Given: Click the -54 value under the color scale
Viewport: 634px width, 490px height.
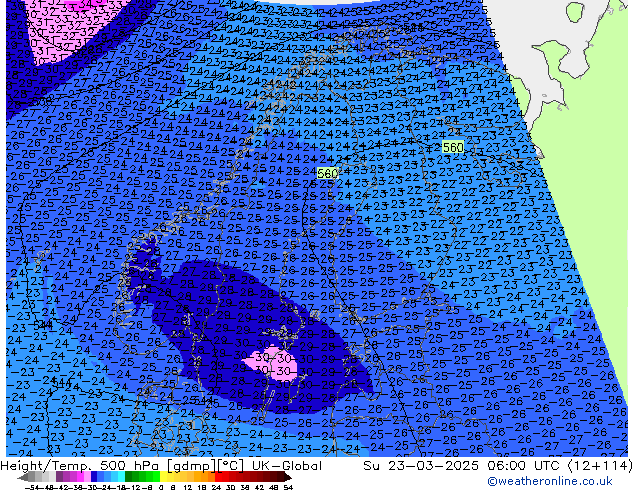Looking at the screenshot, I should (32, 488).
